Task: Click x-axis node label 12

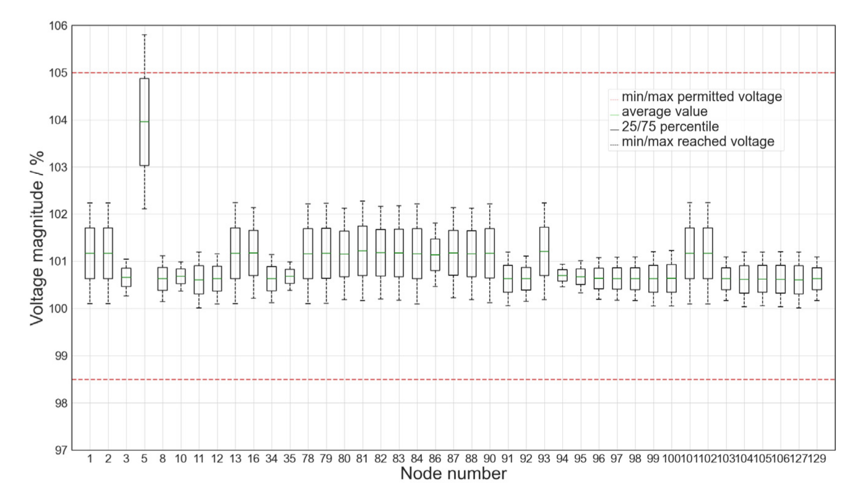Action: coord(217,459)
